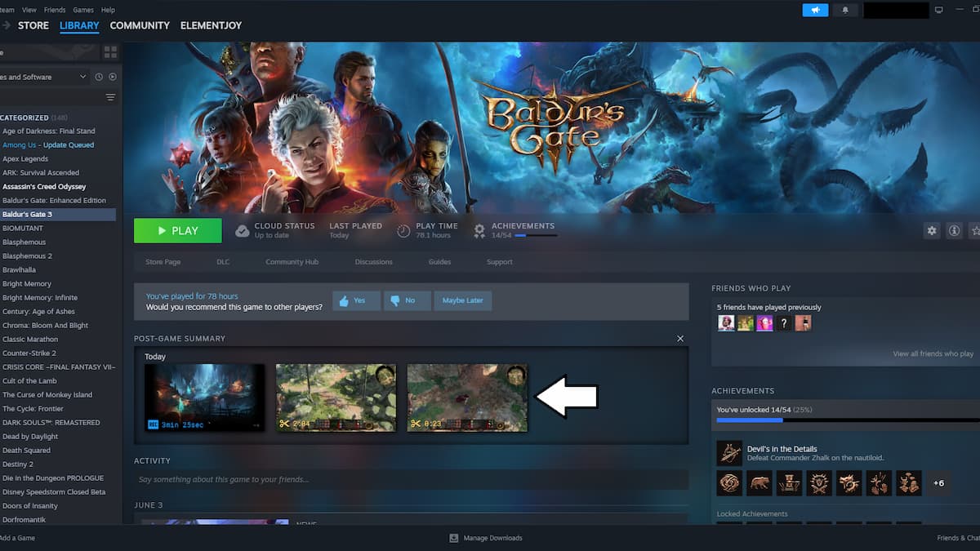The image size is (980, 551).
Task: Collapse the UNCATEGORIZED category list
Action: coord(35,117)
